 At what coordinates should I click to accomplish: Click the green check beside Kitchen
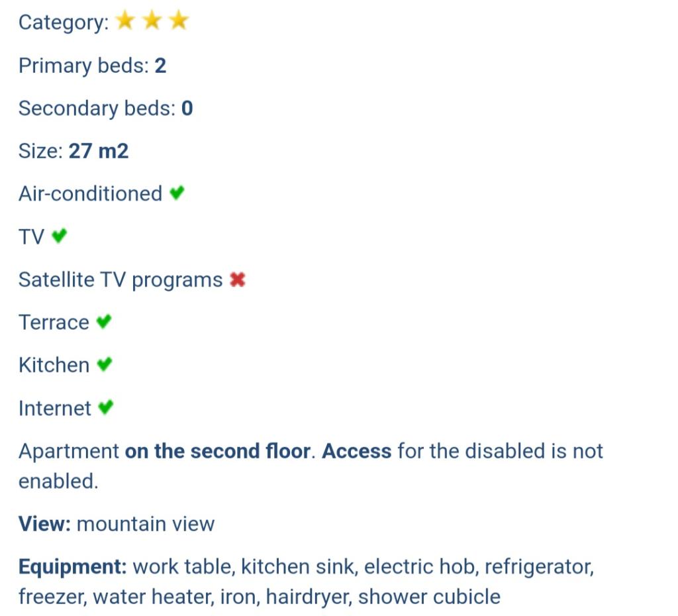[104, 364]
